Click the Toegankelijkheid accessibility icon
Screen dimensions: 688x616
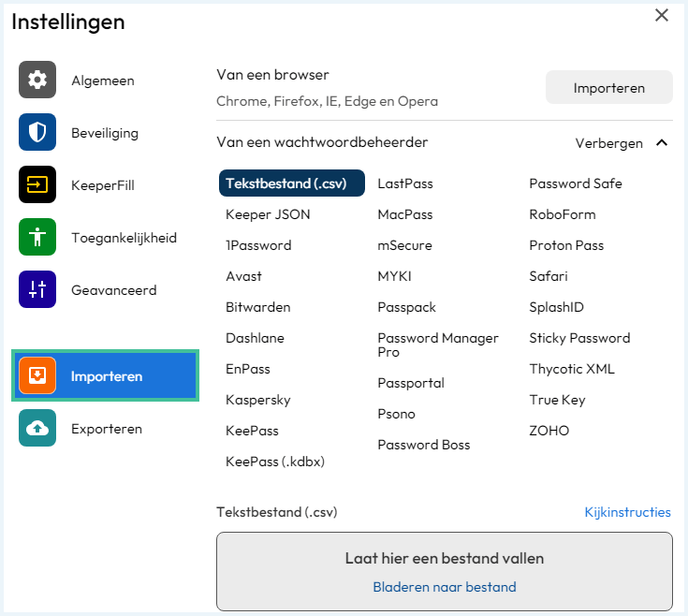point(37,237)
